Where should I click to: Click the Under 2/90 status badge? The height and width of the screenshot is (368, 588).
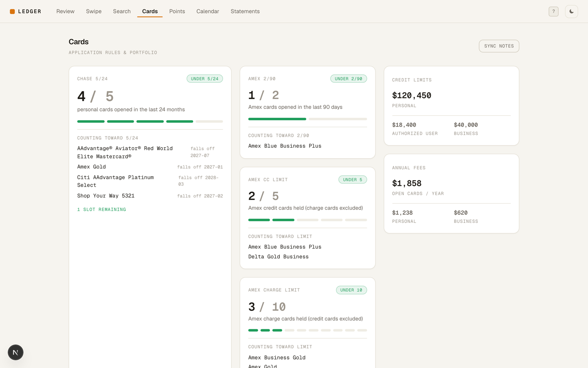(x=348, y=79)
